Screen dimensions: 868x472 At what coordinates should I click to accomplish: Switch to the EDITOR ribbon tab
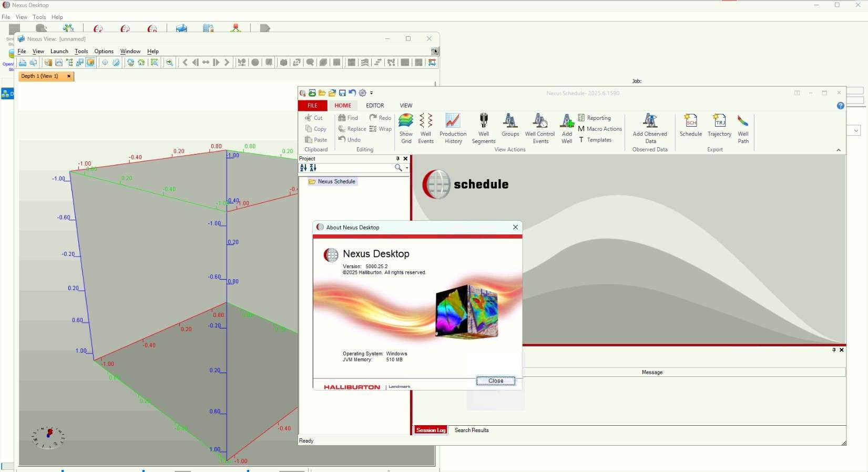tap(375, 106)
